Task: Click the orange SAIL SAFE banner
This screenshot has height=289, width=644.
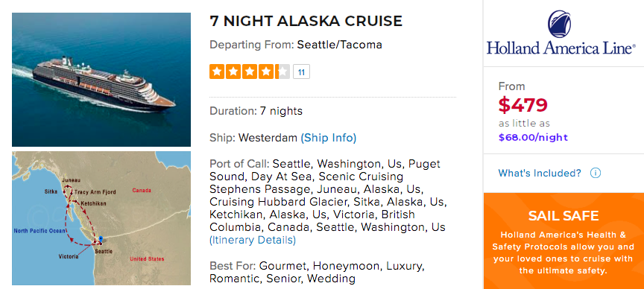Action: [x=563, y=241]
